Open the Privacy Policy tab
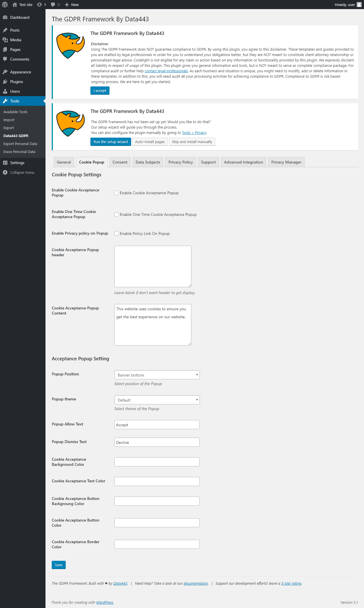 181,162
